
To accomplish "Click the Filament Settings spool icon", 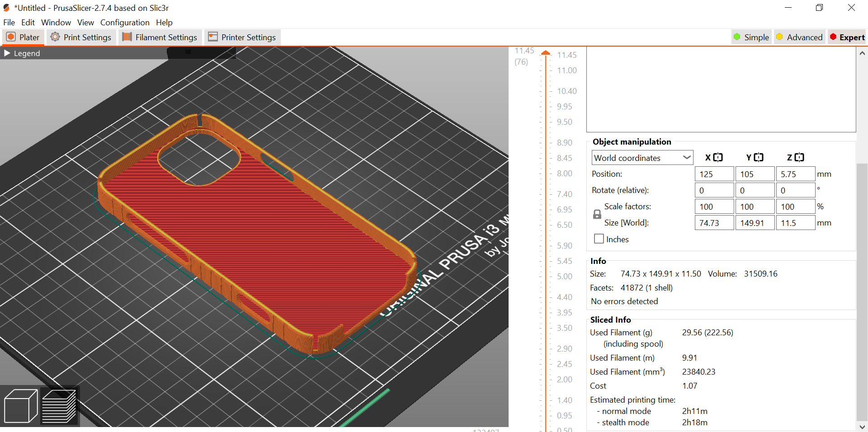I will pos(127,37).
